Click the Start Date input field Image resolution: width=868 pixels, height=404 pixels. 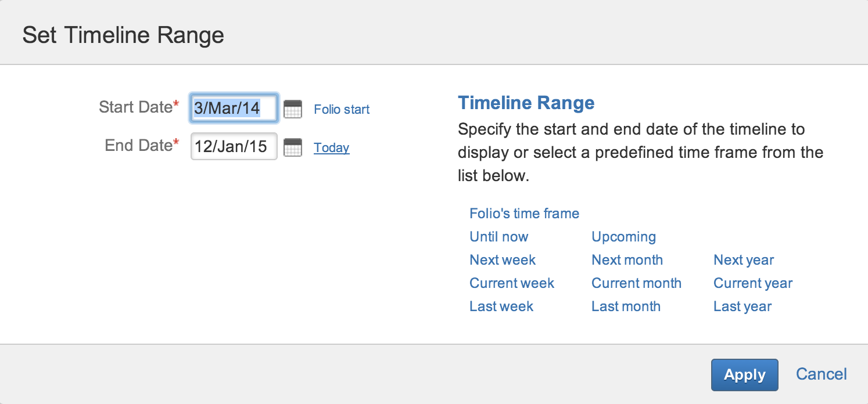(x=234, y=109)
